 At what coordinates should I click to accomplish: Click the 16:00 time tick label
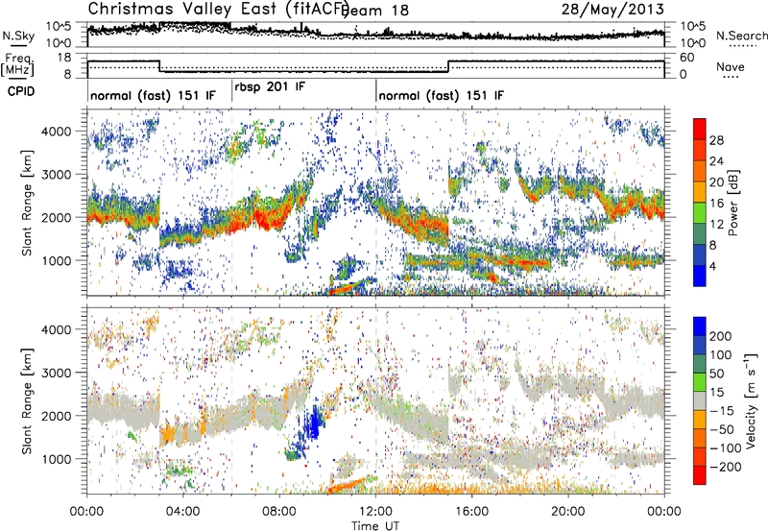pyautogui.click(x=471, y=512)
